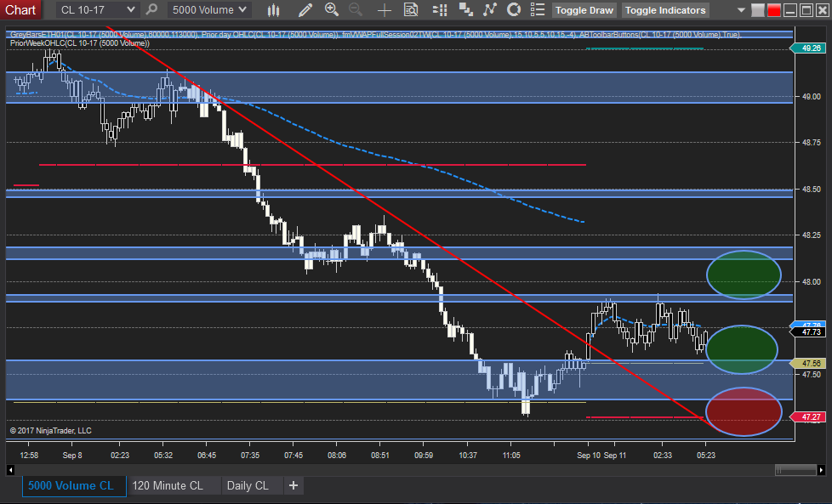Image resolution: width=832 pixels, height=504 pixels.
Task: Click the Toggle Draw button
Action: coord(584,10)
